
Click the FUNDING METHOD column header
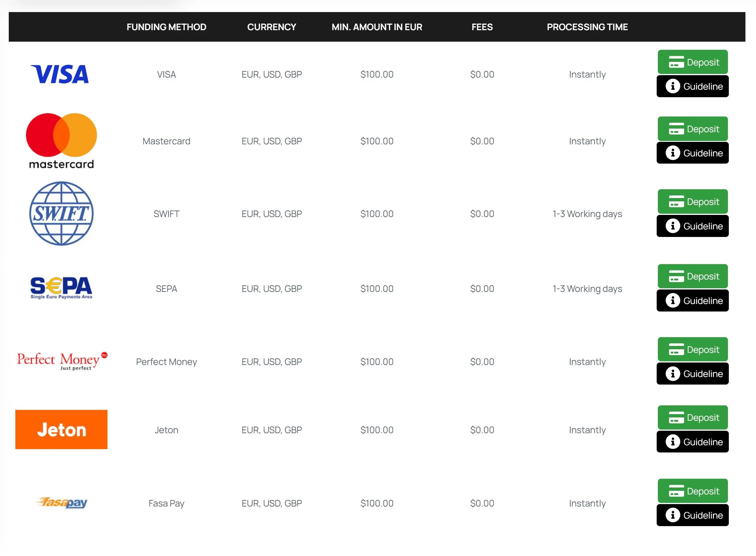tap(166, 27)
